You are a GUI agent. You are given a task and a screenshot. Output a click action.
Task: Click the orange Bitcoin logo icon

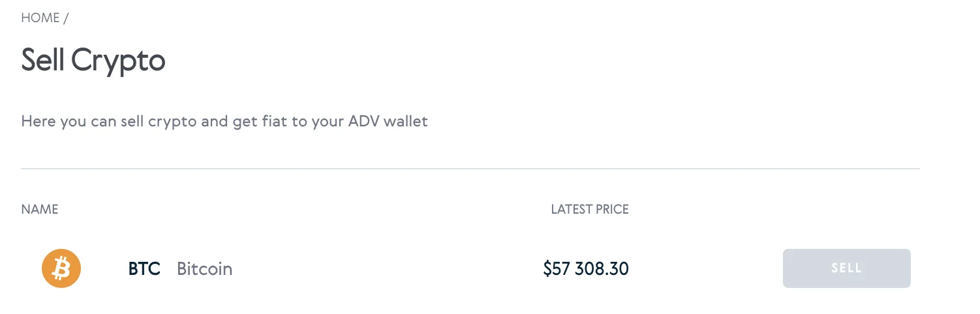click(61, 268)
